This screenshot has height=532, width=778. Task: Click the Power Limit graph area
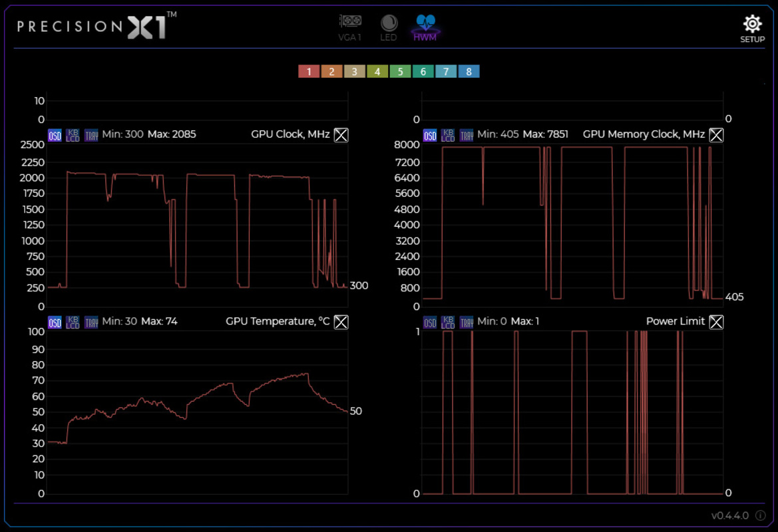pyautogui.click(x=572, y=412)
